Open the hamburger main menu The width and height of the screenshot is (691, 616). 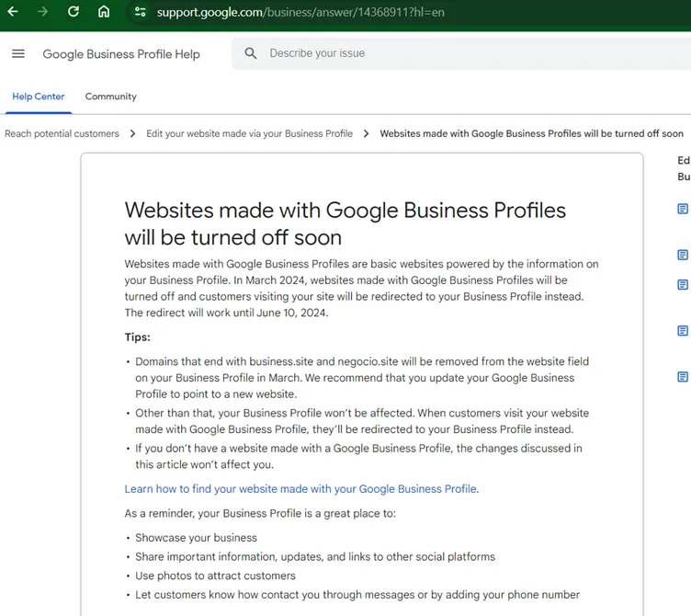18,53
